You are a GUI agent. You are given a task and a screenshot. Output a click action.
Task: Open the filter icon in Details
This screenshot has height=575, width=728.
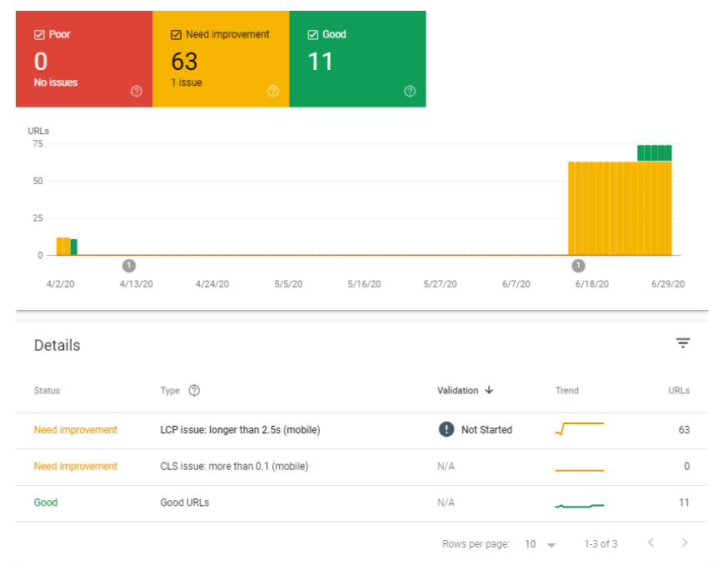pyautogui.click(x=683, y=343)
